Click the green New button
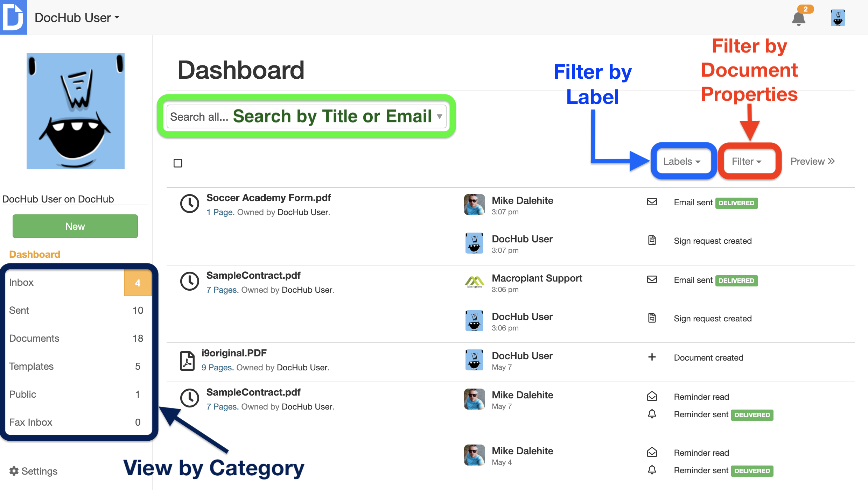This screenshot has height=490, width=868. (x=75, y=226)
